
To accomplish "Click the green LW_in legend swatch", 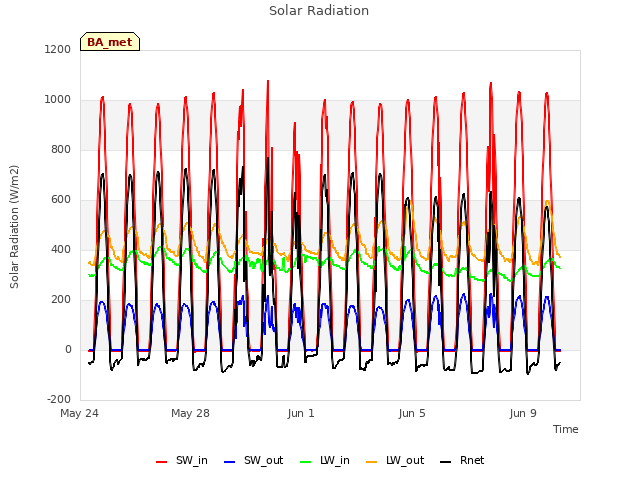I will coord(306,462).
